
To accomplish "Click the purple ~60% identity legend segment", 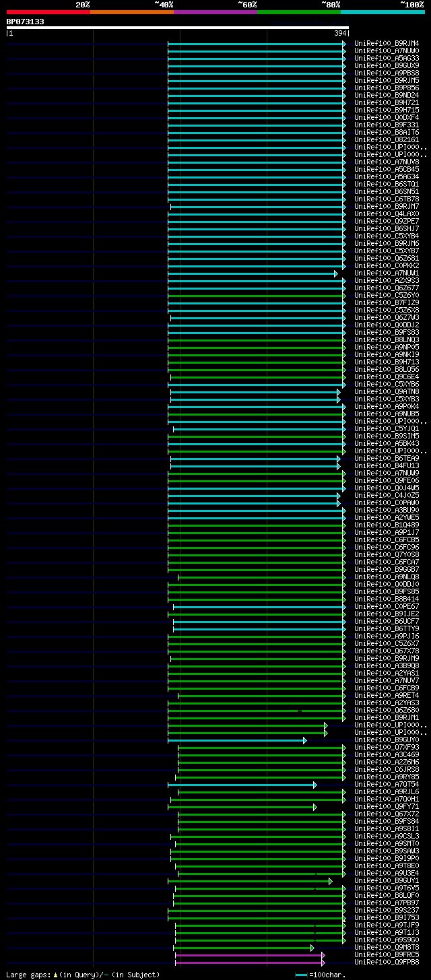I will [x=215, y=12].
